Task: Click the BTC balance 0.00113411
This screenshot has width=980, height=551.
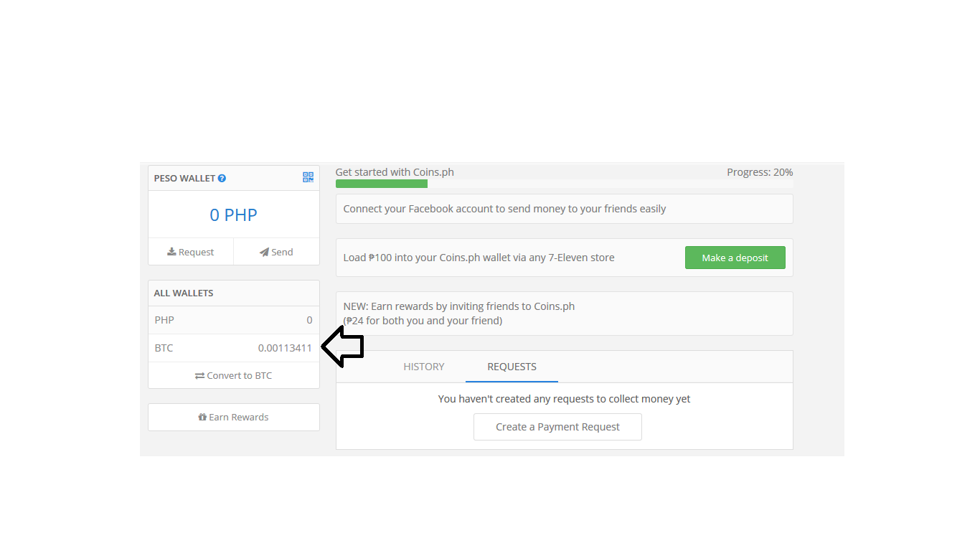Action: (x=285, y=348)
